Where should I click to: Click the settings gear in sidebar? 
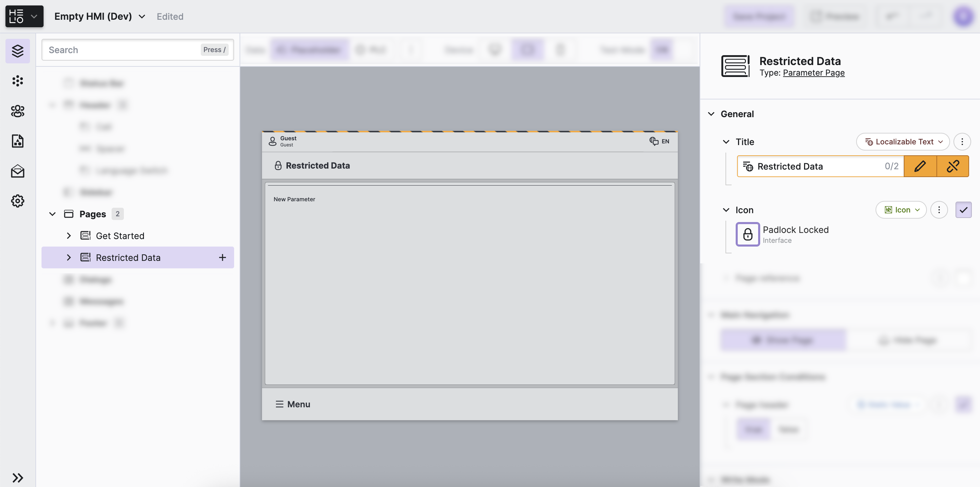(x=17, y=201)
